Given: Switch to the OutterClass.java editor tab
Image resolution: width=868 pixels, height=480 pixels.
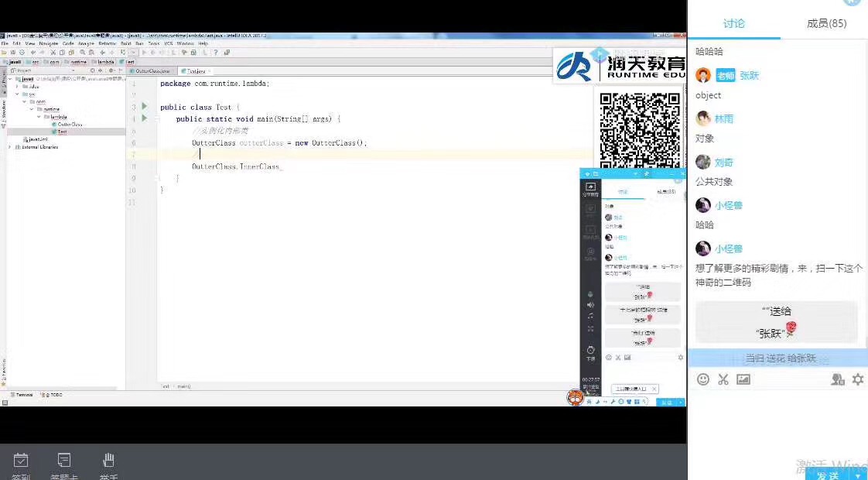Looking at the screenshot, I should (x=152, y=70).
